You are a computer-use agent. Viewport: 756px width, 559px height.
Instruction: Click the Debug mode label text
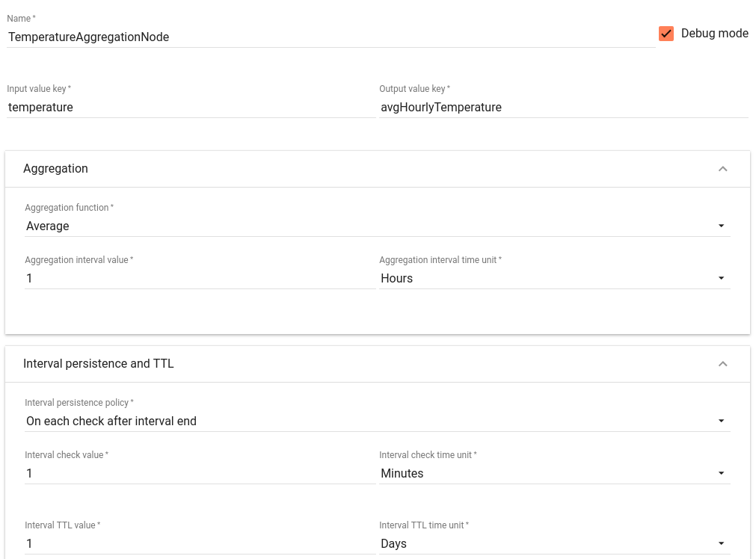715,33
